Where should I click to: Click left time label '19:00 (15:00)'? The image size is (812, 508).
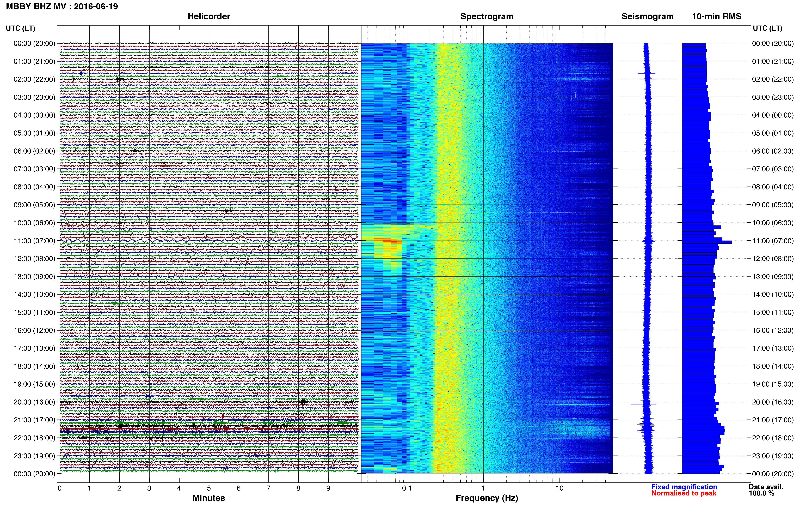coord(34,384)
